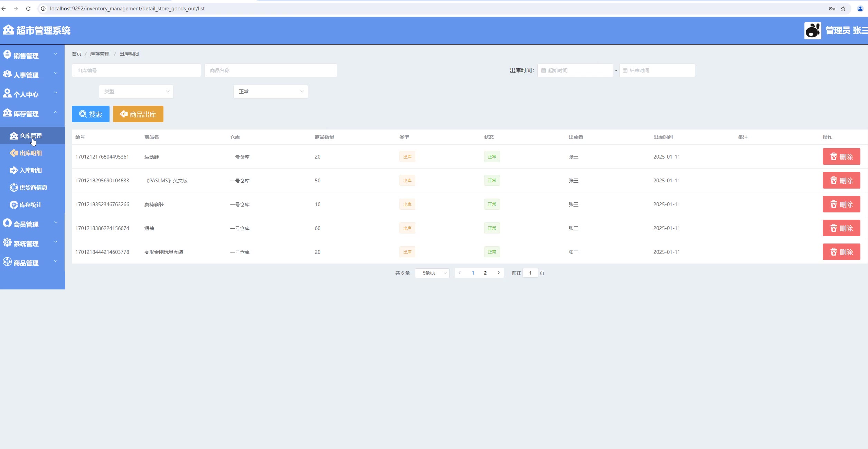This screenshot has width=868, height=449.
Task: Open 供货商信息 sidebar item
Action: pos(33,188)
